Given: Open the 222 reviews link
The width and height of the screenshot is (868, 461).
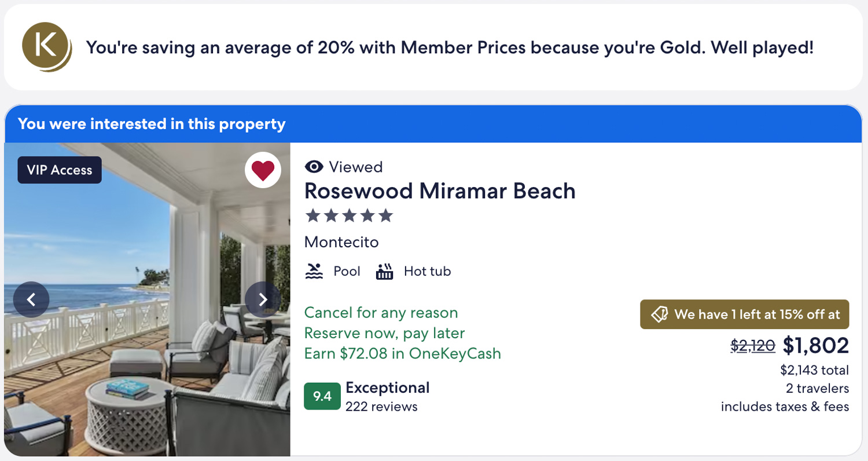Looking at the screenshot, I should coord(381,407).
